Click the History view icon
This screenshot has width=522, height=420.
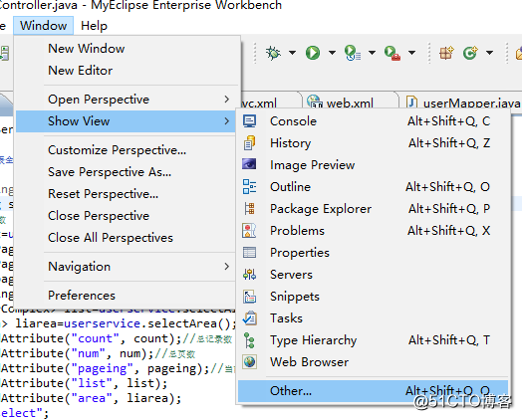(x=249, y=143)
